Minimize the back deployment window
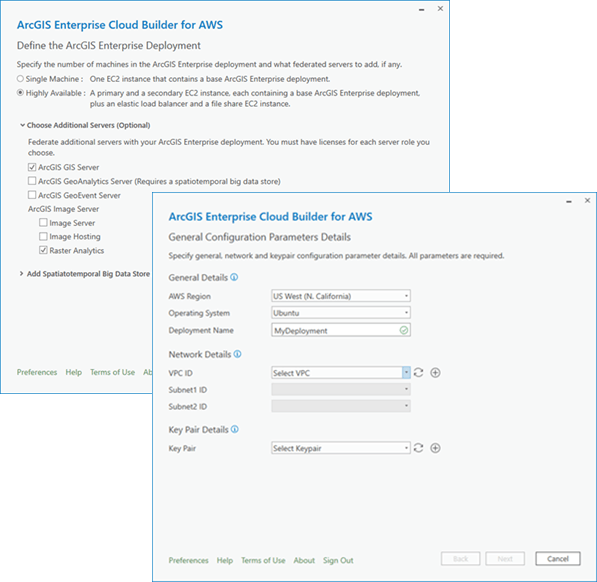The width and height of the screenshot is (597, 582). (x=421, y=10)
